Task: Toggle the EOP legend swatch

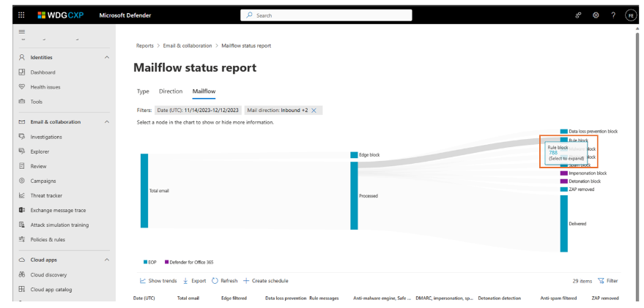Action: [x=145, y=262]
